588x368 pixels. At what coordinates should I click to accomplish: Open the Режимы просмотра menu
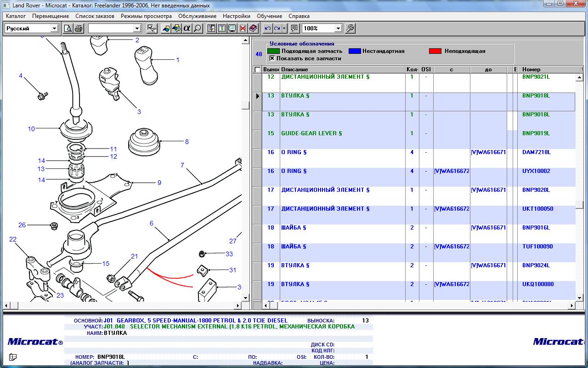pos(146,16)
